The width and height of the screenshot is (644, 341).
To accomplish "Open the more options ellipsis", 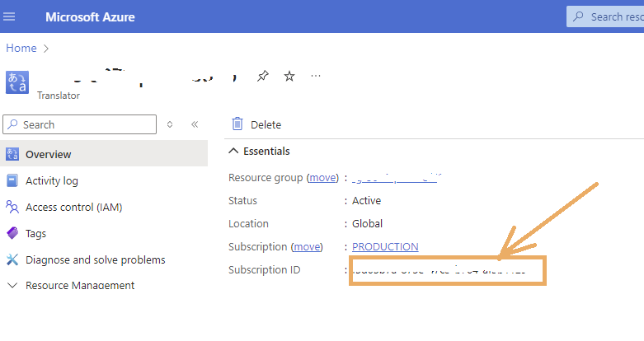I will 316,76.
